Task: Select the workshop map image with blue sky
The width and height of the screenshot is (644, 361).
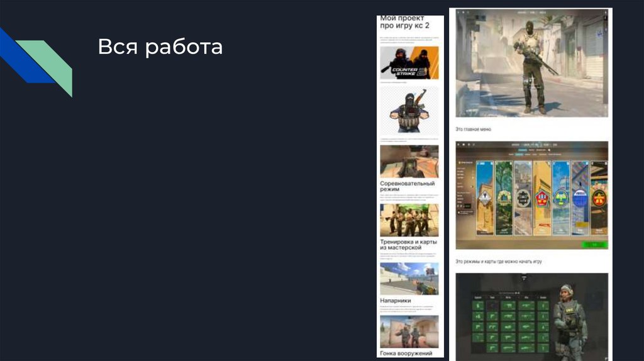Action: [x=409, y=279]
